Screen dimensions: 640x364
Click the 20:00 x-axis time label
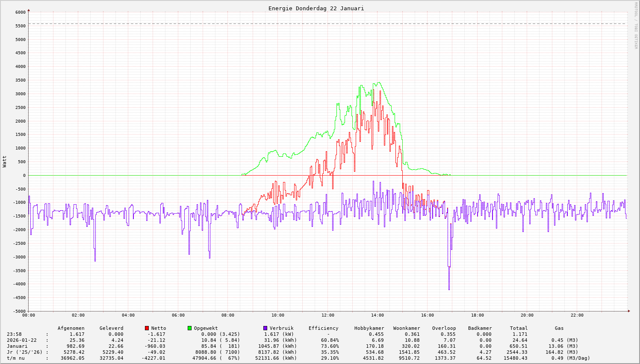pos(527,315)
